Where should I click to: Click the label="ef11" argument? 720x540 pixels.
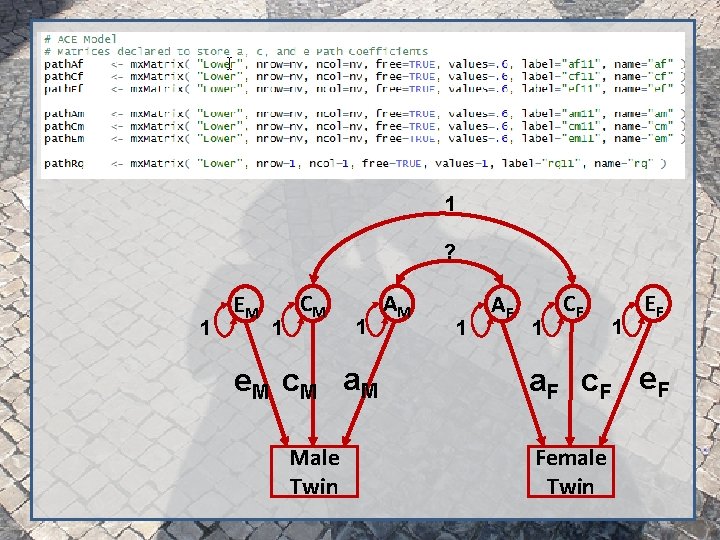(x=561, y=89)
